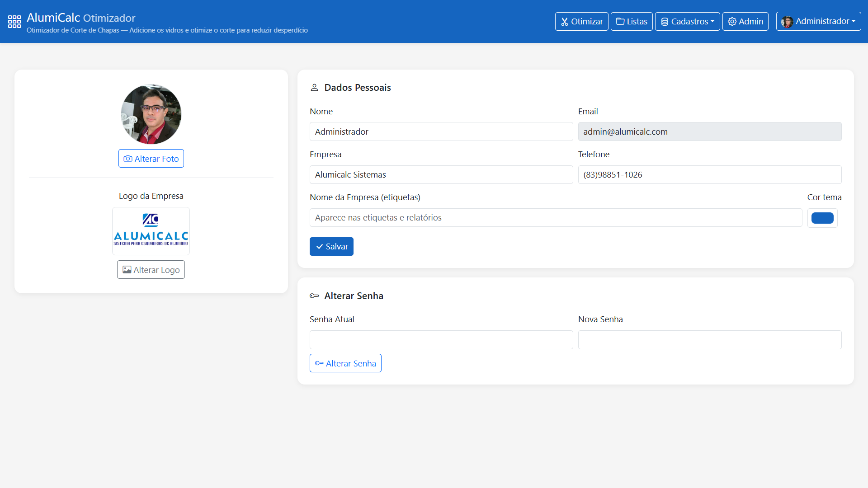Click the Alterar Senha outlined button
This screenshot has height=488, width=868.
pyautogui.click(x=345, y=363)
